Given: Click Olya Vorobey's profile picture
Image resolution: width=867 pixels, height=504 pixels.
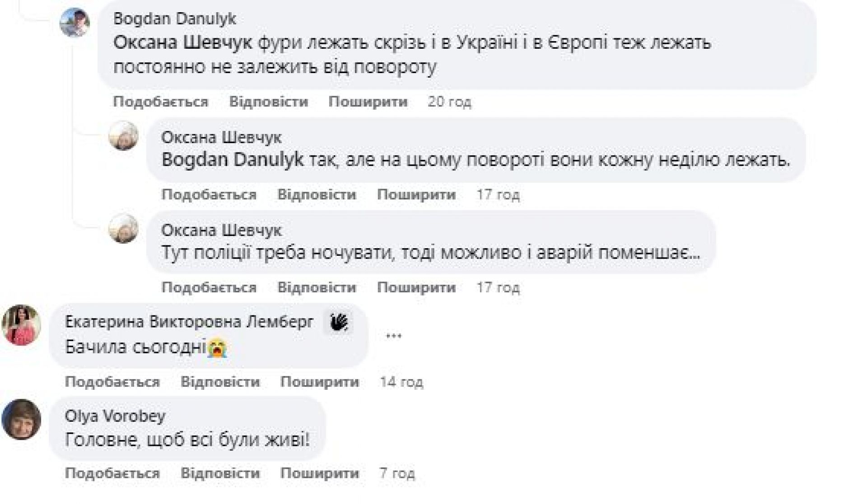Looking at the screenshot, I should 22,419.
